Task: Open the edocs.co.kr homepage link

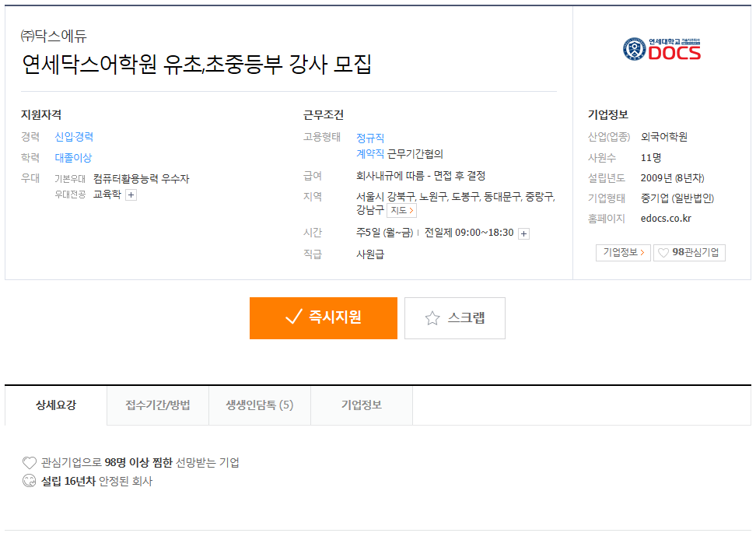Action: [666, 219]
